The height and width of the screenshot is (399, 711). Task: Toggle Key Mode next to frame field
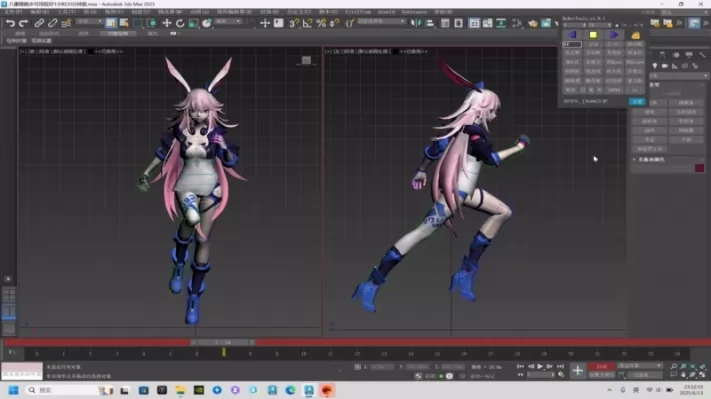pyautogui.click(x=521, y=375)
